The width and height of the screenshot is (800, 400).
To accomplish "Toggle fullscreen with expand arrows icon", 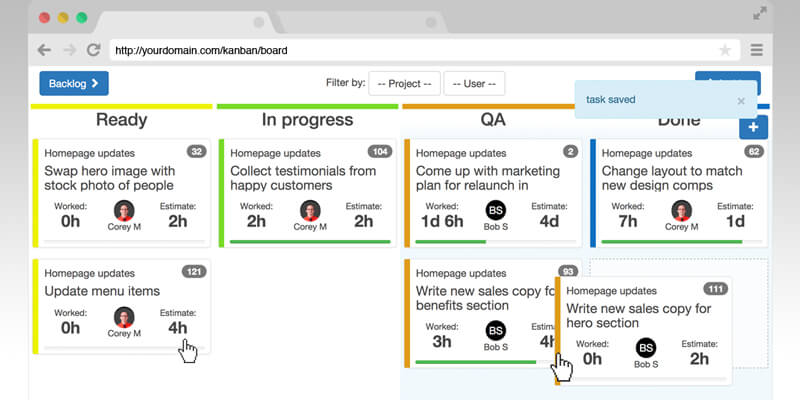I will (x=760, y=14).
